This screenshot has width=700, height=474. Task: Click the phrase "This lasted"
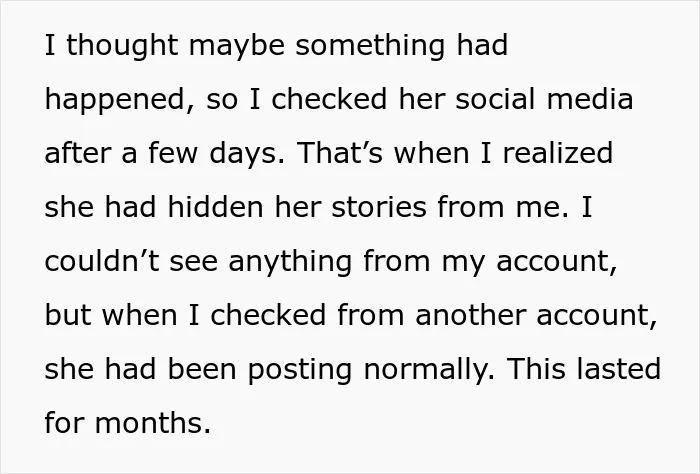click(x=583, y=369)
